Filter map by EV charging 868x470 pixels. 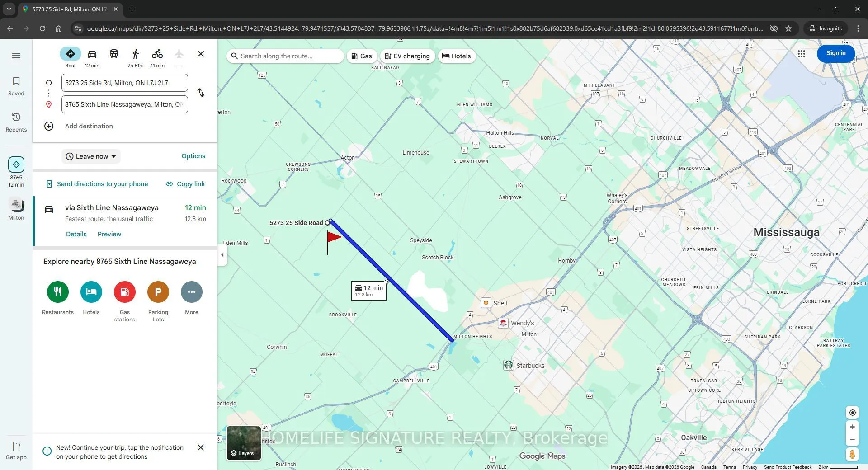[x=407, y=56]
